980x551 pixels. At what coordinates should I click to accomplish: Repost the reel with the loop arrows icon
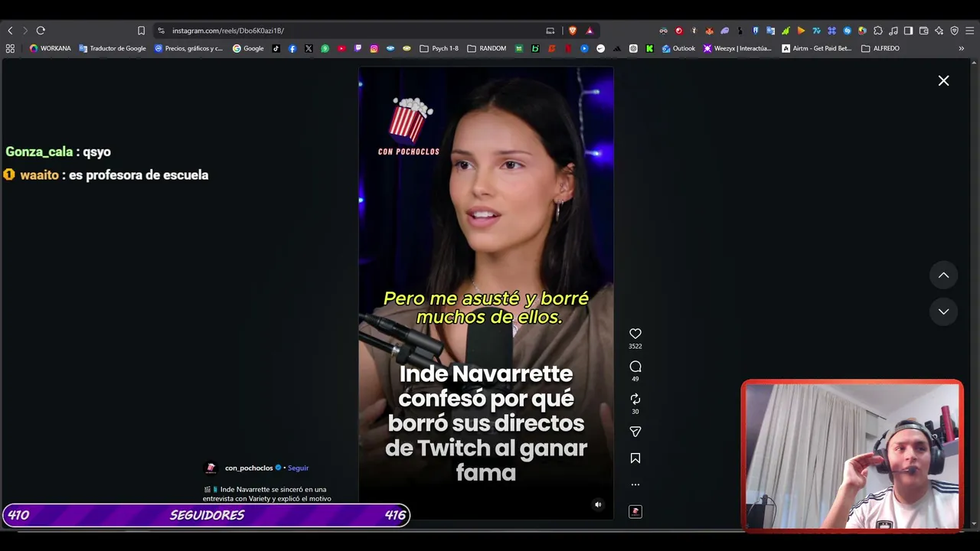click(x=635, y=399)
